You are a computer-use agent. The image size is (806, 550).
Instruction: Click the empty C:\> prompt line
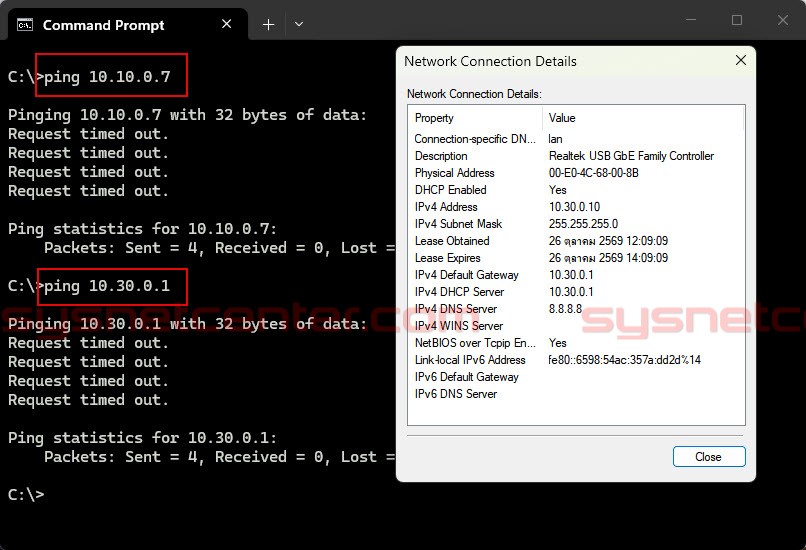(26, 494)
